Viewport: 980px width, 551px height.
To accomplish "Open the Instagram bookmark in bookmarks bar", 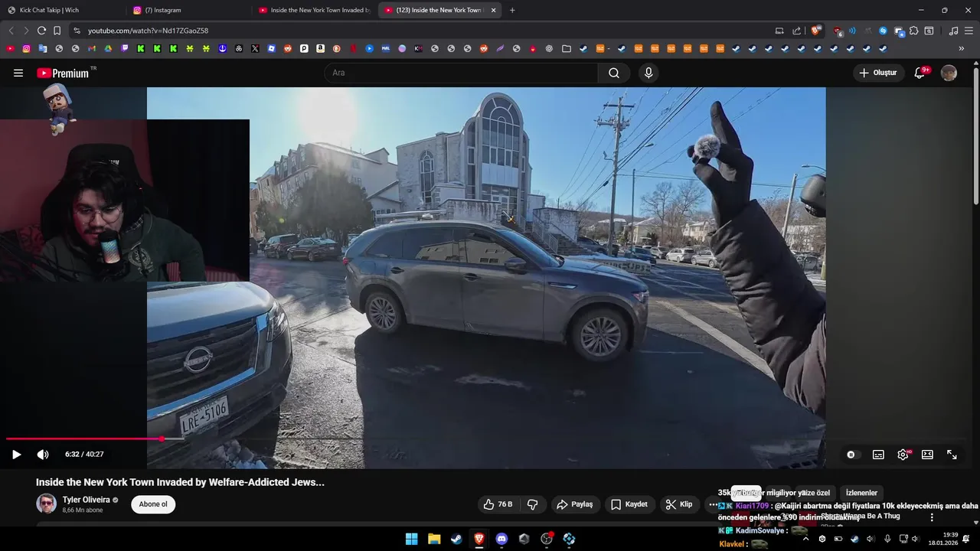I will 26,48.
